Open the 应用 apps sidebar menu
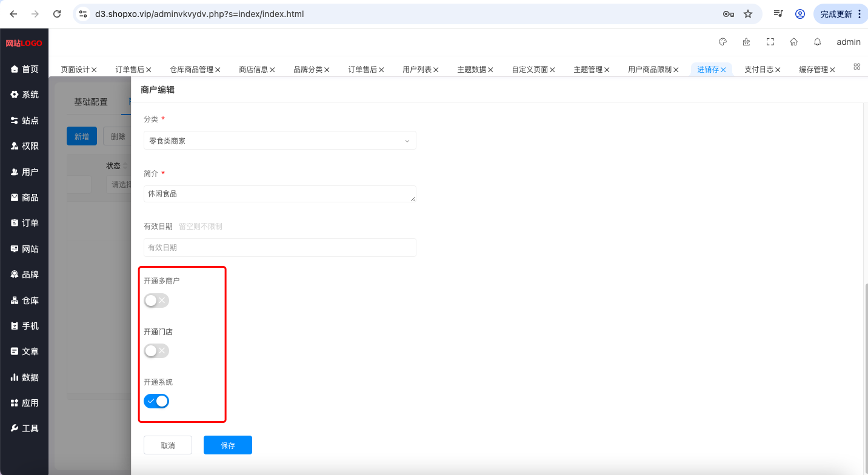Screen dimensions: 868x475 tap(24, 403)
